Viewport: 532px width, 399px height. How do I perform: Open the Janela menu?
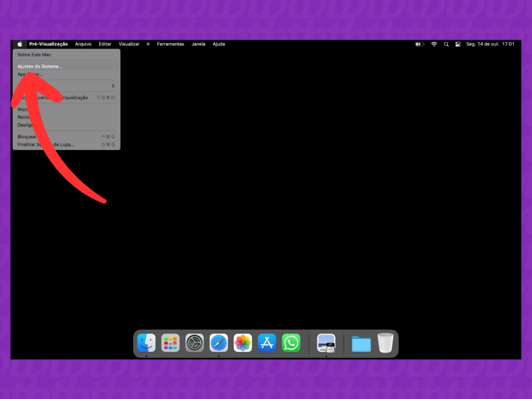(x=198, y=44)
